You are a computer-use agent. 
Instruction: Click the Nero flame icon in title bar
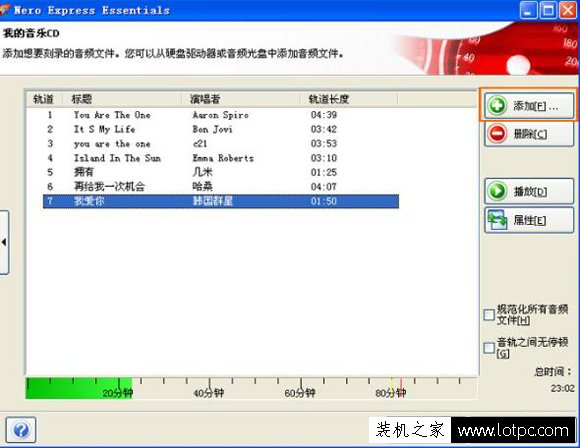(4, 10)
